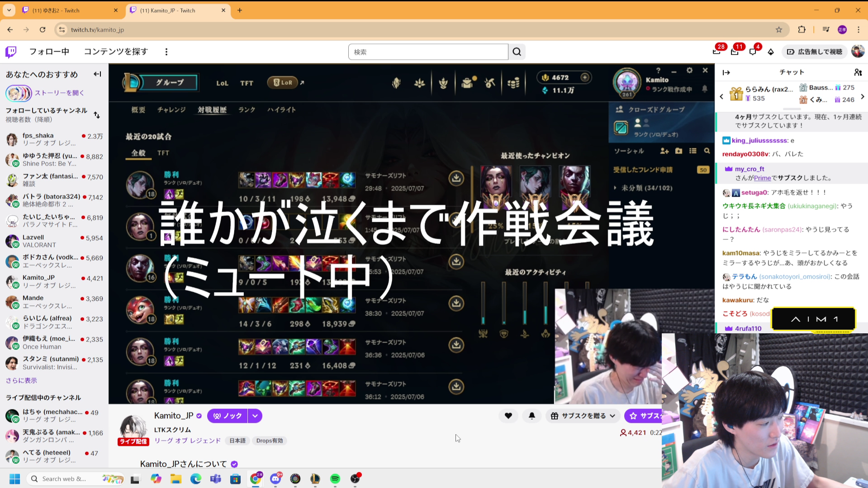Open 天鬼ぷるる channel in live list
This screenshot has height=488, width=868.
click(54, 436)
